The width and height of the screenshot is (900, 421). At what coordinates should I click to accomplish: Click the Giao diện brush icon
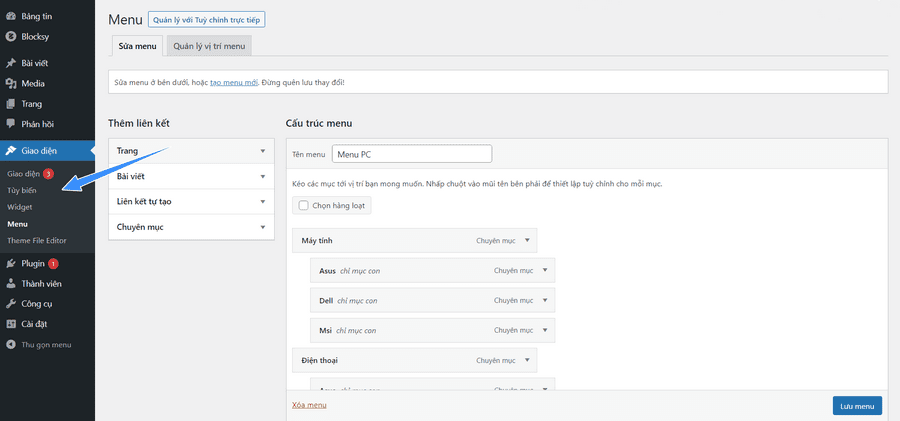(x=11, y=150)
